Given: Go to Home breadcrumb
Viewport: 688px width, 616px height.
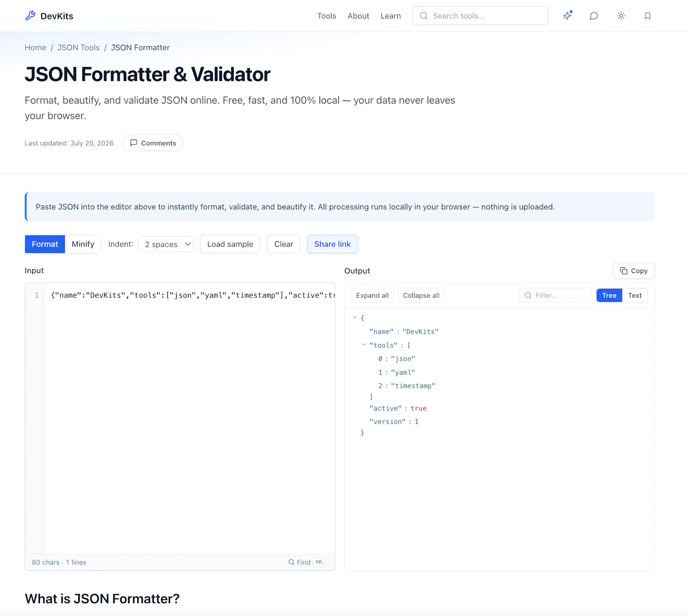Looking at the screenshot, I should (x=35, y=48).
